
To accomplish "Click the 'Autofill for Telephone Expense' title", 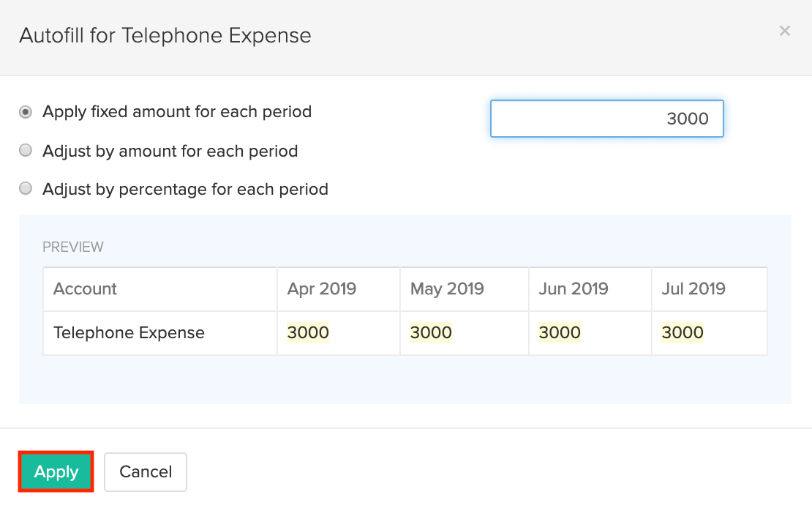I will 165,35.
